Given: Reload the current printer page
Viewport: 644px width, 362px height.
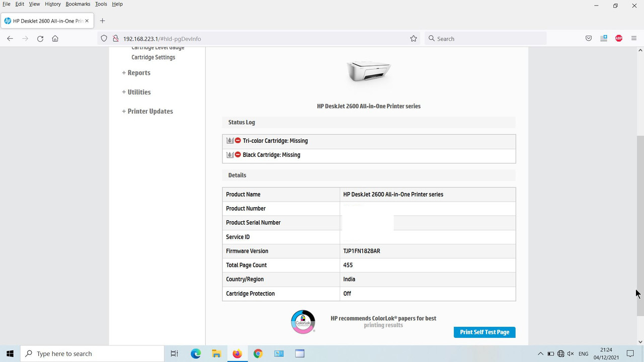Looking at the screenshot, I should click(x=40, y=39).
